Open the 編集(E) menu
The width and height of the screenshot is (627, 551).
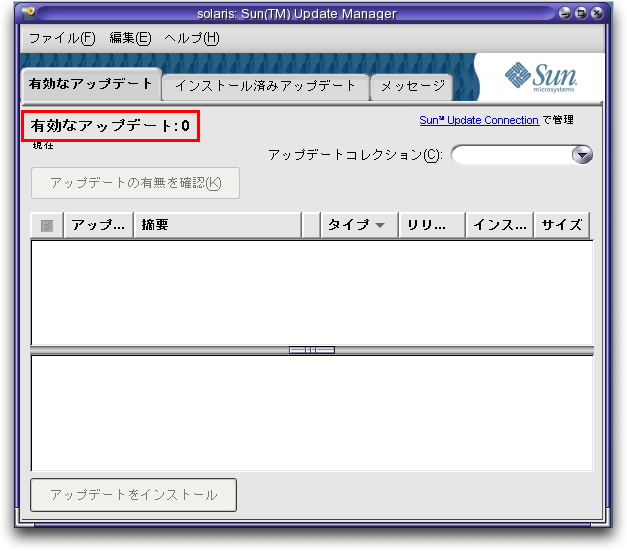pos(130,38)
